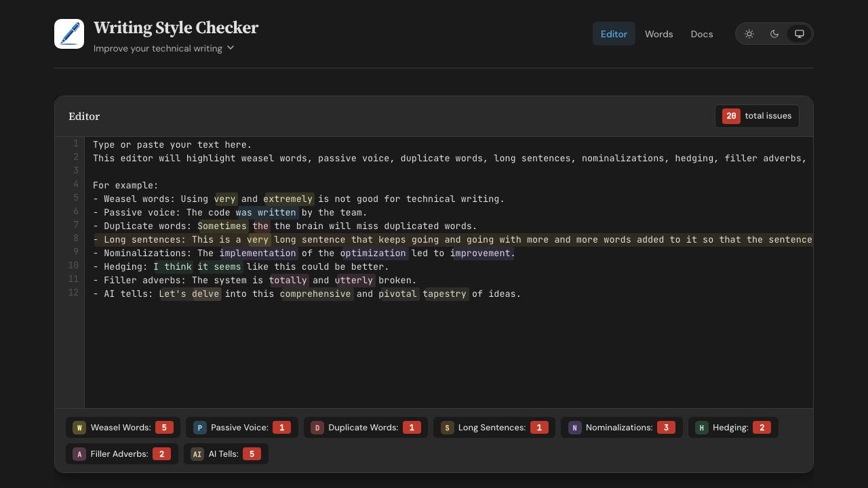Switch to dark theme moon icon
This screenshot has width=868, height=488.
774,34
